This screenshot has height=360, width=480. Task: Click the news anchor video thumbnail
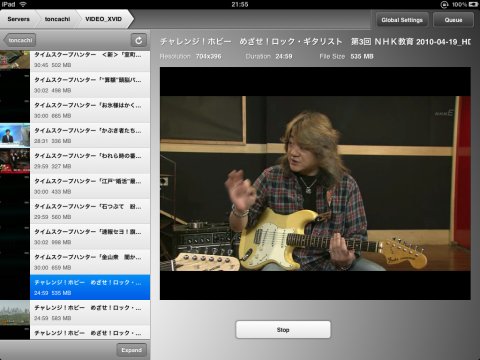pyautogui.click(x=15, y=135)
